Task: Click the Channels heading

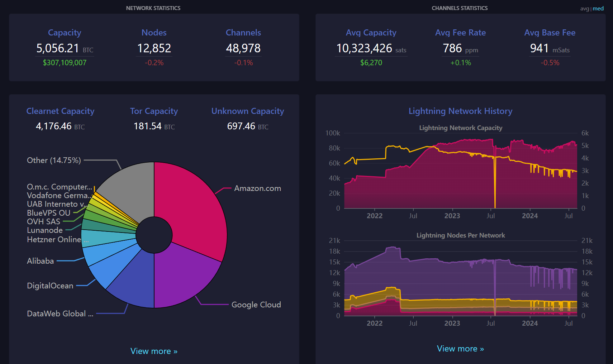Action: tap(243, 33)
